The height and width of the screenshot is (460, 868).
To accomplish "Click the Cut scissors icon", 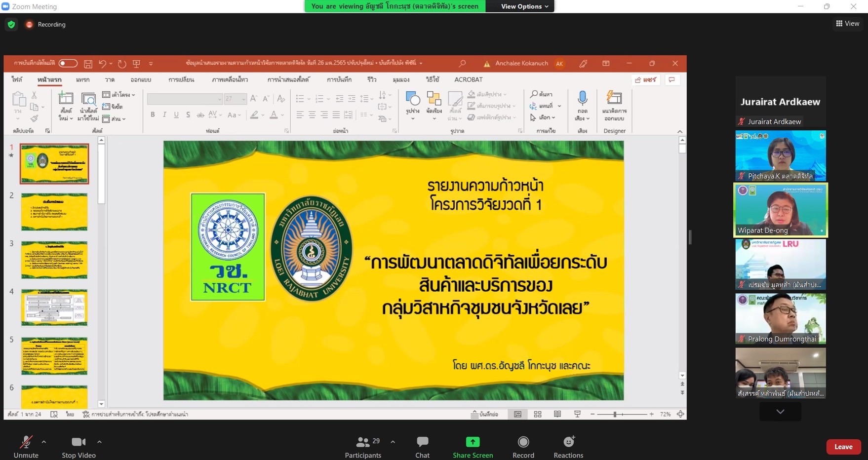I will tap(34, 95).
